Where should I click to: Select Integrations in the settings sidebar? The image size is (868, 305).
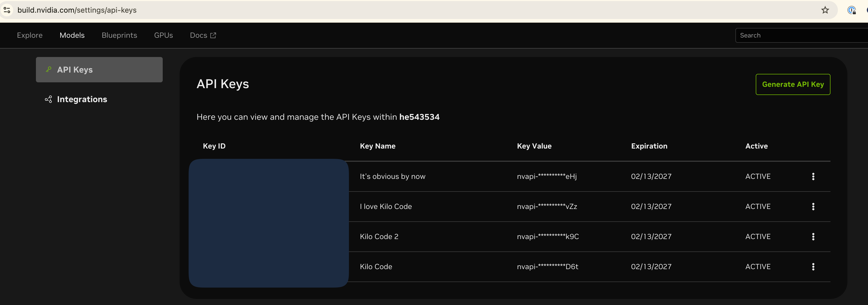[x=82, y=99]
